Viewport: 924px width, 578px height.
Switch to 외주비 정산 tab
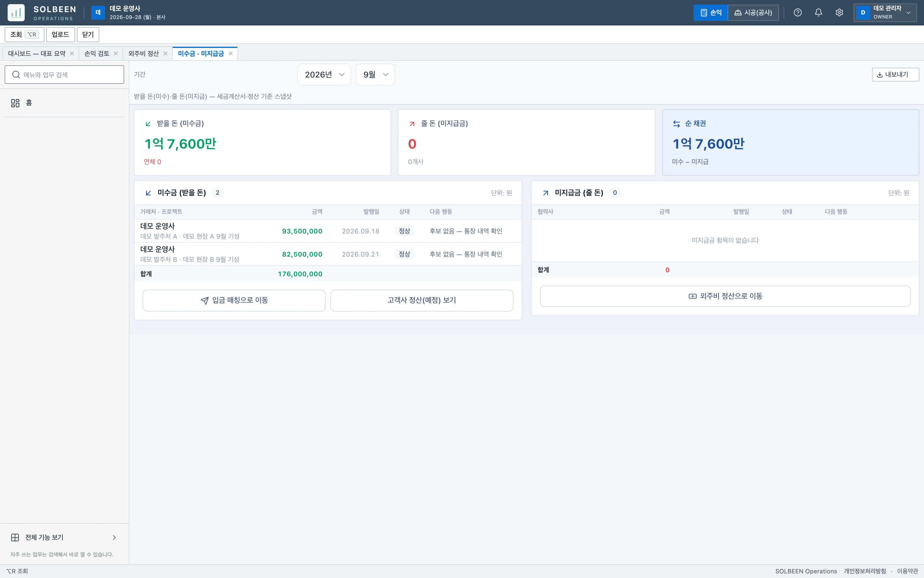pos(144,53)
